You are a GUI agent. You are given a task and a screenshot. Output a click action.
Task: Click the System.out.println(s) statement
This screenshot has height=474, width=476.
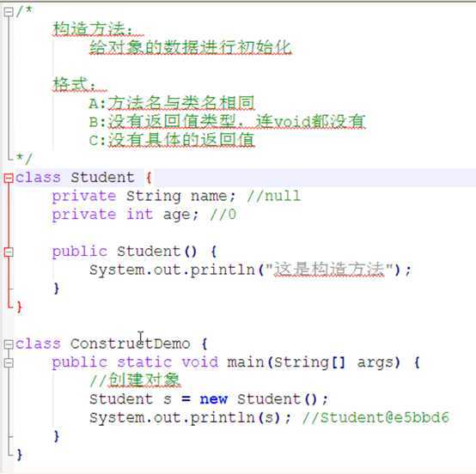pos(190,418)
